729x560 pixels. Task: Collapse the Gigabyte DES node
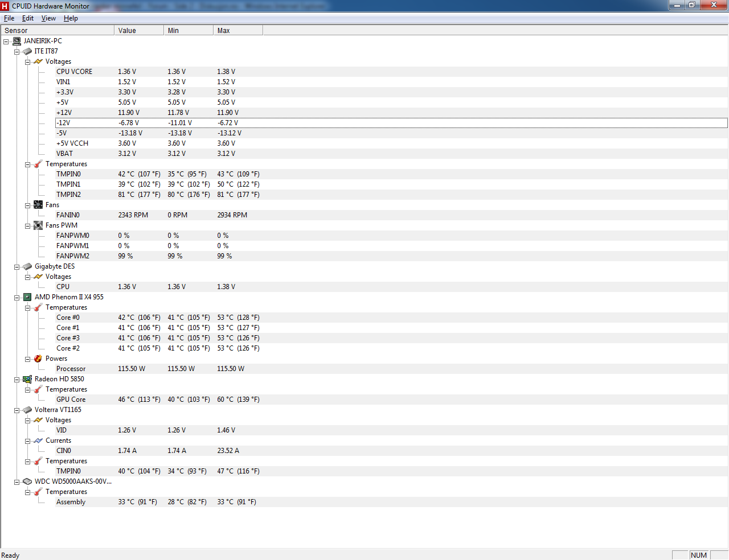[17, 267]
